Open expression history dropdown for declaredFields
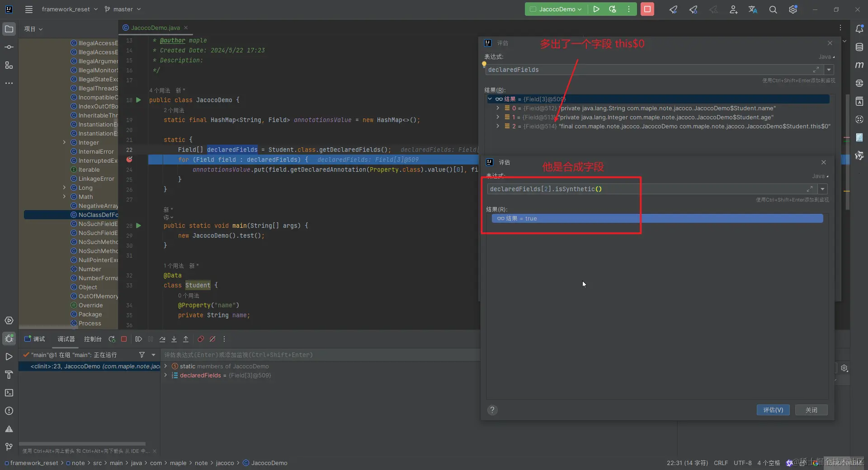The height and width of the screenshot is (470, 868). coord(829,70)
